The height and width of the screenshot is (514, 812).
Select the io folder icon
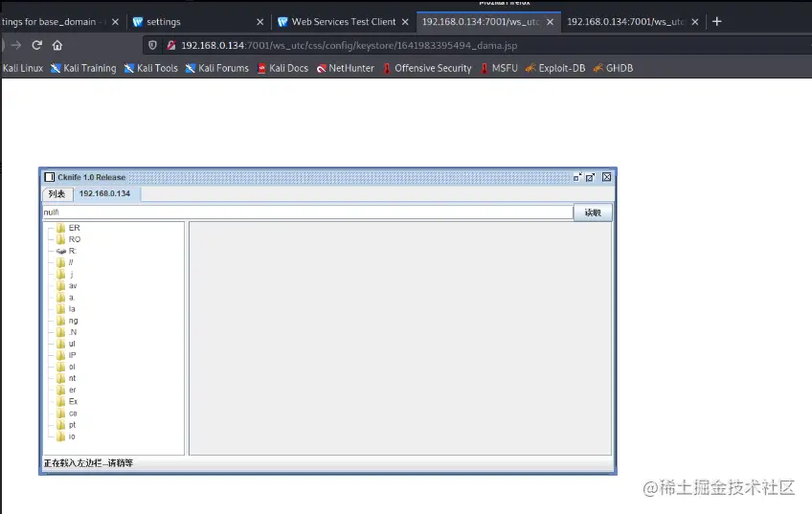pyautogui.click(x=60, y=436)
